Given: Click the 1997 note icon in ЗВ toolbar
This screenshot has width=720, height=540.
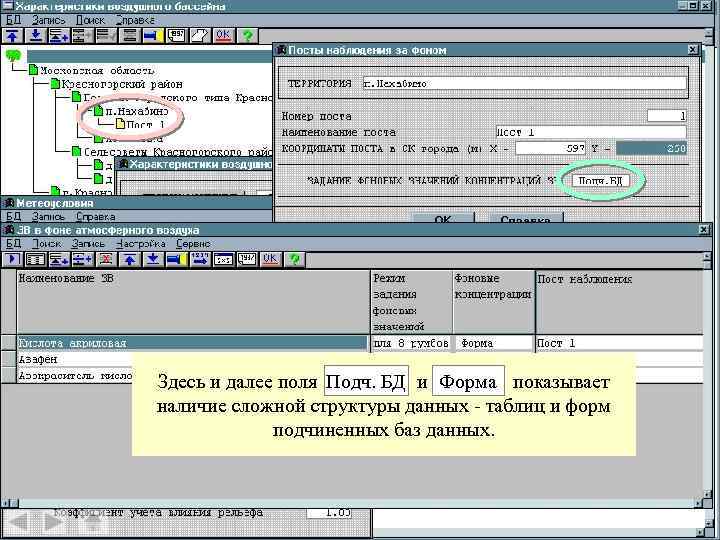Looking at the screenshot, I should click(x=247, y=259).
